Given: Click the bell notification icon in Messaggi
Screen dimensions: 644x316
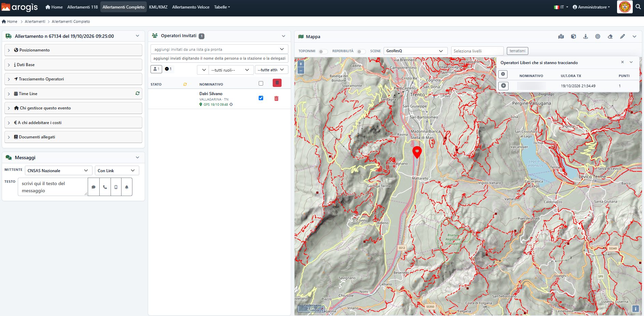Looking at the screenshot, I should point(127,187).
